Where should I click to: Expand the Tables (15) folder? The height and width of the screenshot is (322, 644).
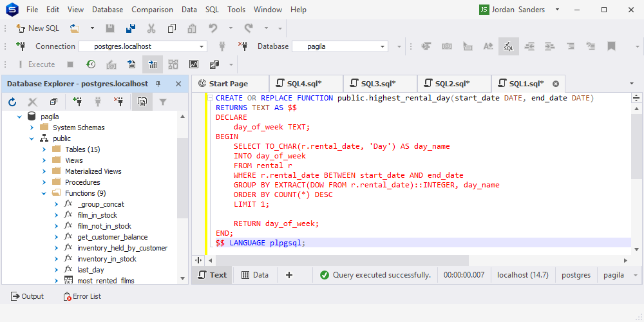[x=44, y=149]
